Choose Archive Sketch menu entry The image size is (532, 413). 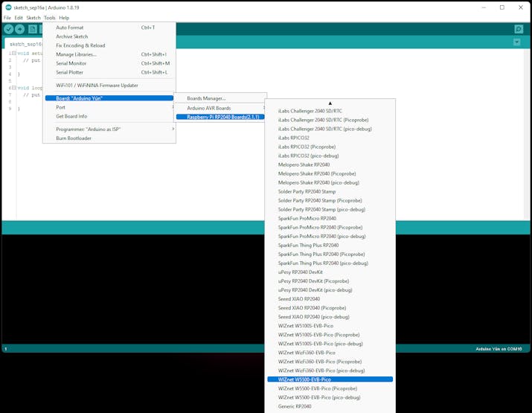[109, 36]
